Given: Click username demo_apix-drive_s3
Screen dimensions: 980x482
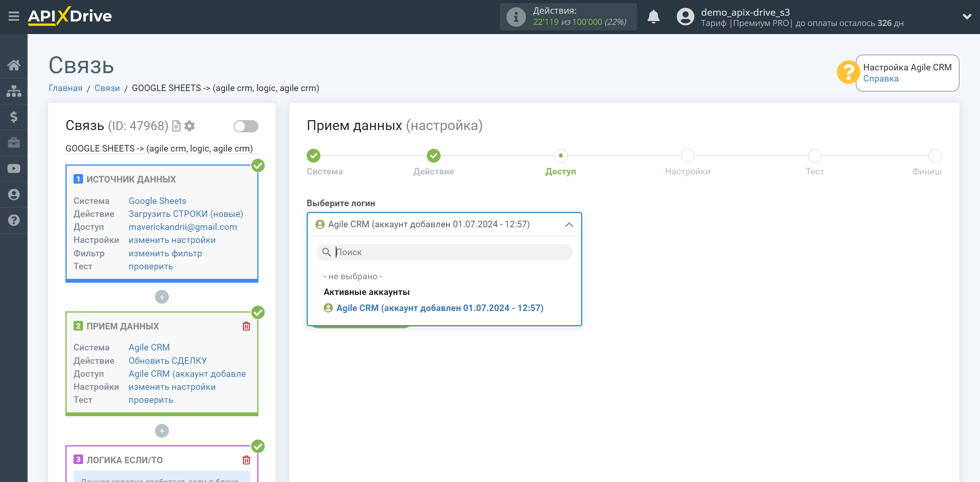Looking at the screenshot, I should 745,12.
